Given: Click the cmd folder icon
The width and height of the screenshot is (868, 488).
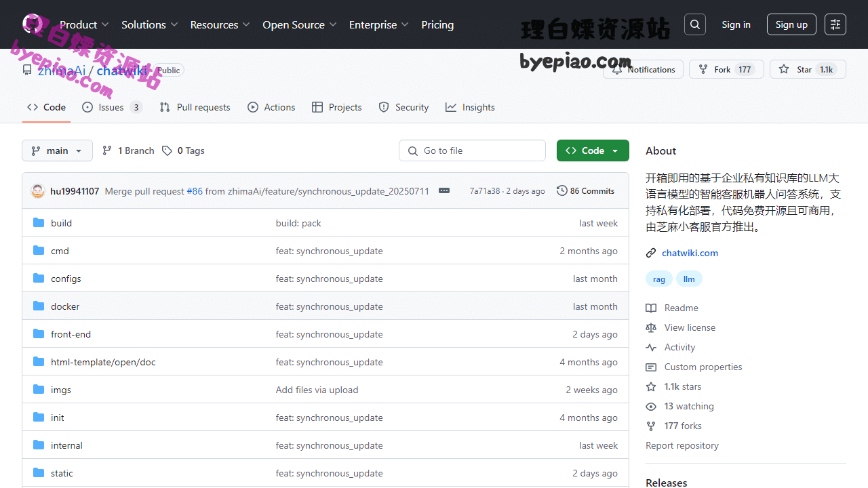Looking at the screenshot, I should click(x=39, y=251).
